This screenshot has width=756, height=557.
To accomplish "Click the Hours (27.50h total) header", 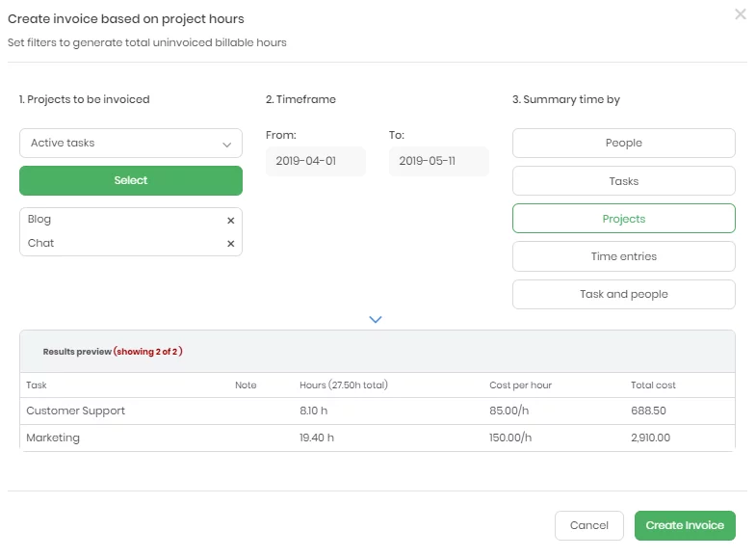I will tap(344, 385).
